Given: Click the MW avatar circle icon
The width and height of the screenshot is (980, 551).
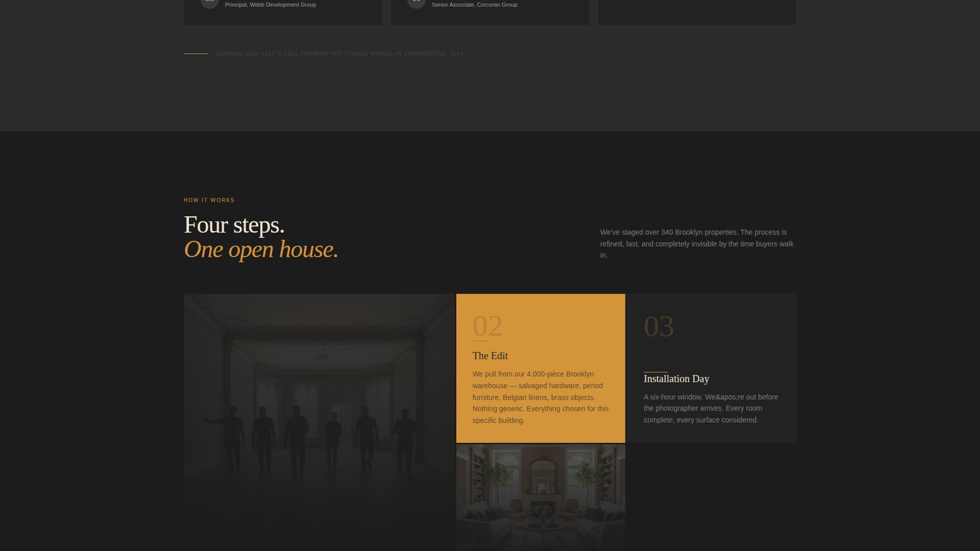Looking at the screenshot, I should [x=210, y=3].
